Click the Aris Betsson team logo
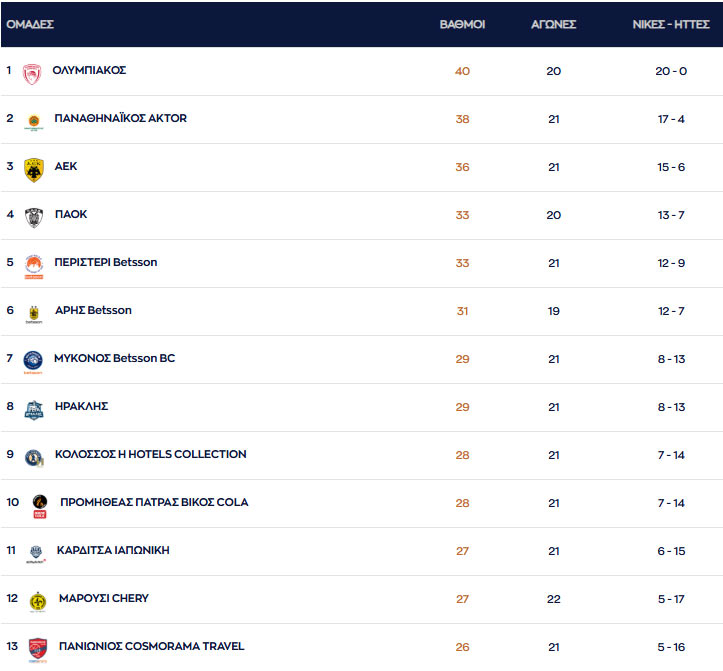 tap(33, 312)
